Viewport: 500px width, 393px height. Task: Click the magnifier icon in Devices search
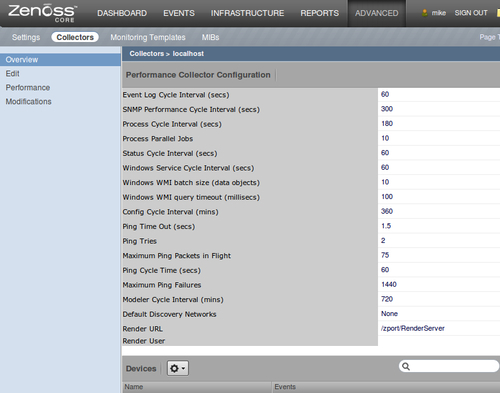[x=406, y=366]
